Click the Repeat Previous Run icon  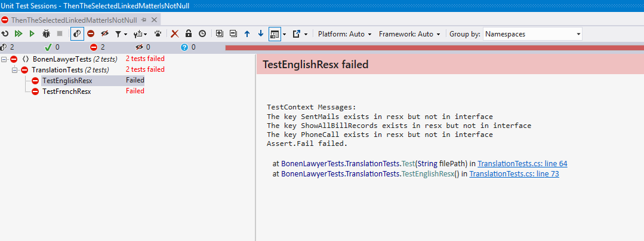pyautogui.click(x=5, y=34)
